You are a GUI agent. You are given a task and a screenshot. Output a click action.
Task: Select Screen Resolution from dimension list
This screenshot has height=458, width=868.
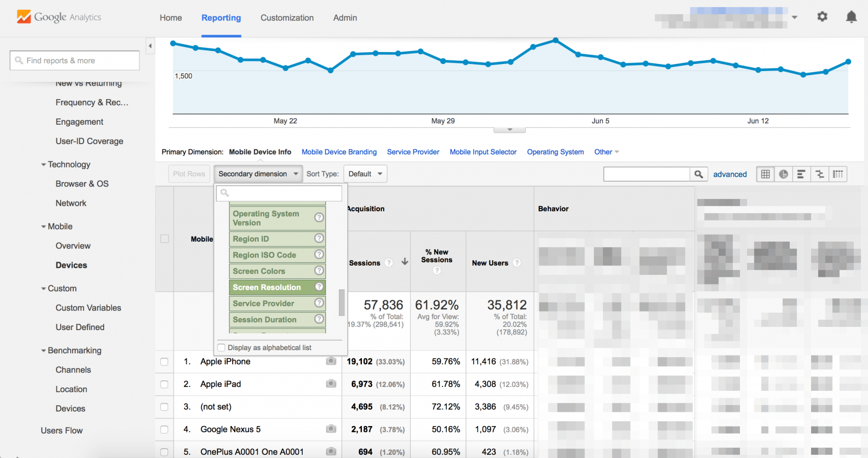point(277,287)
